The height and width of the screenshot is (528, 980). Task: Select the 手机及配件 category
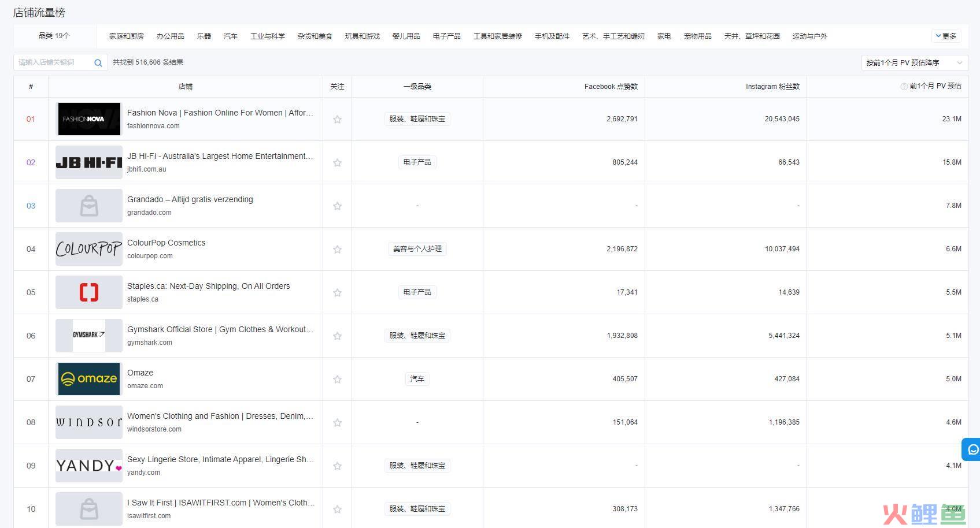[552, 36]
